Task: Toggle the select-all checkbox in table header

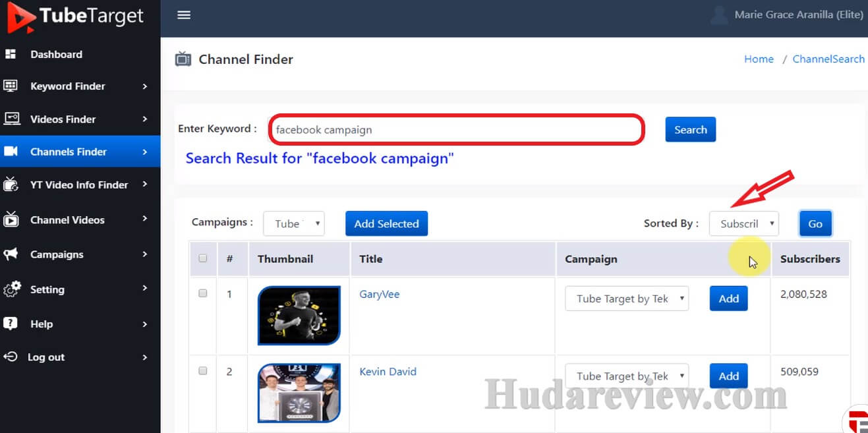Action: click(x=203, y=258)
